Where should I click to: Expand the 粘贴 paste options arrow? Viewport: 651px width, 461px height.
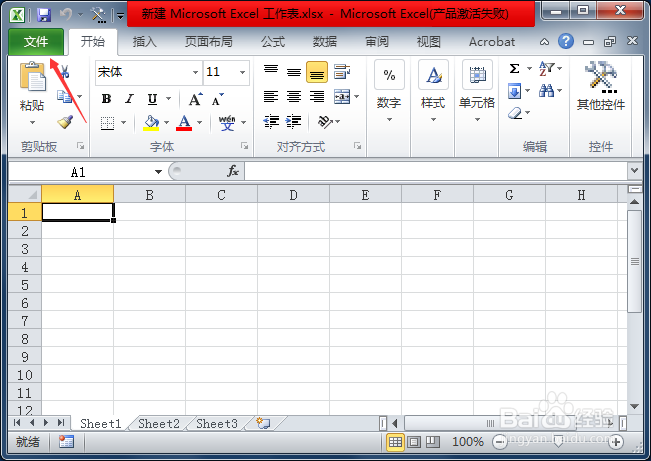tap(32, 123)
